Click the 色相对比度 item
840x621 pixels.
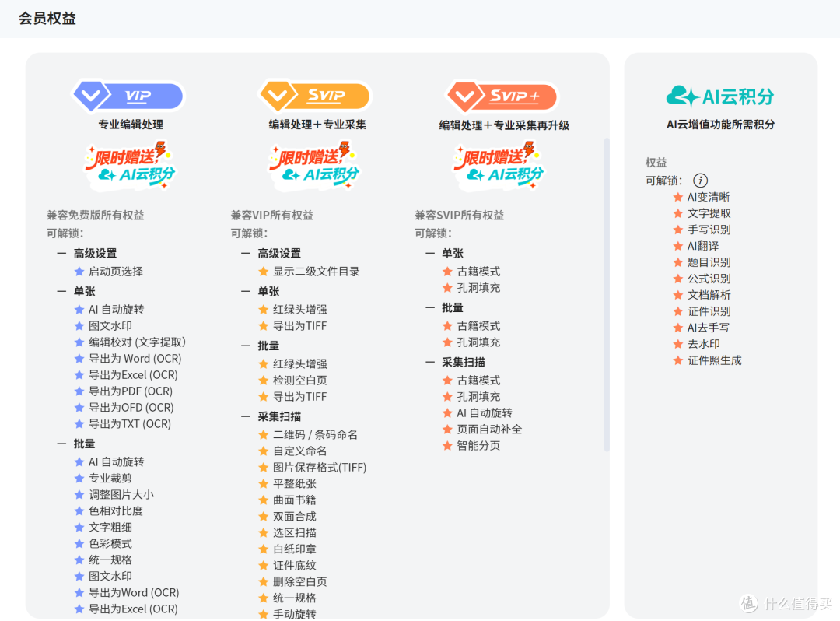116,511
